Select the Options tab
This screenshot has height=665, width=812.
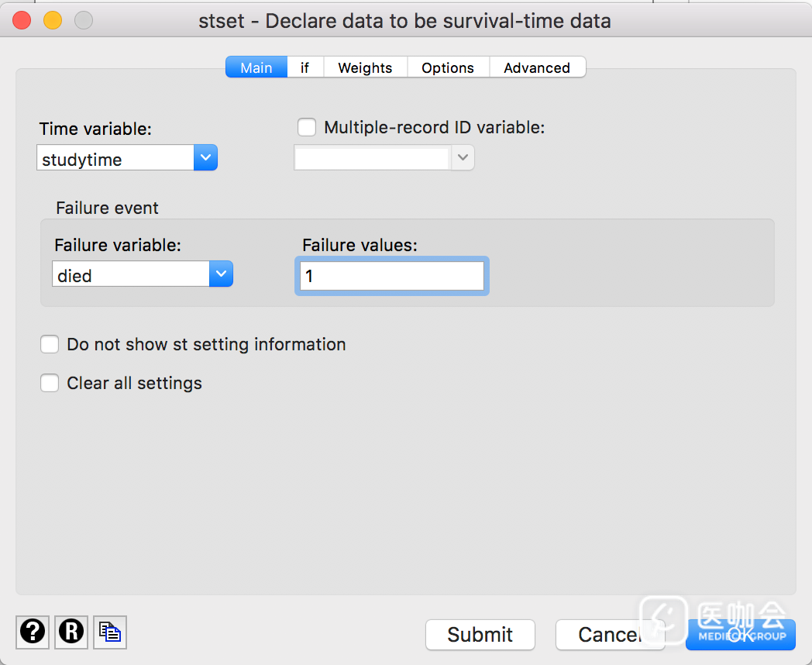tap(447, 67)
